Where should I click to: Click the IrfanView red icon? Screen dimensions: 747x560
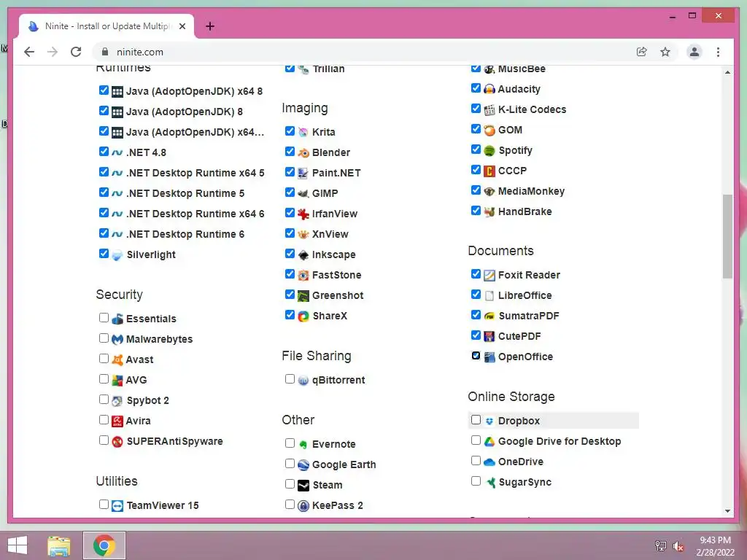303,214
